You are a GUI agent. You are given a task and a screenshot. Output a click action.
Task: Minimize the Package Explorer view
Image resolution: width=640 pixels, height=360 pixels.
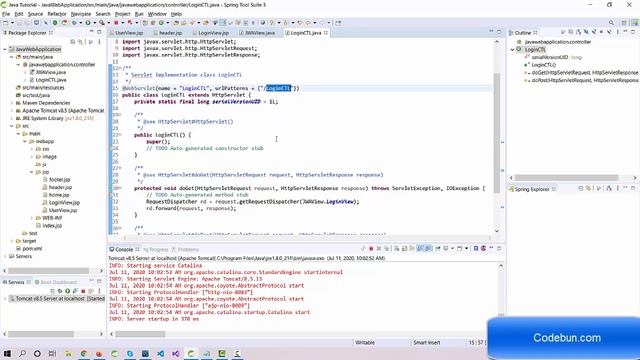91,32
